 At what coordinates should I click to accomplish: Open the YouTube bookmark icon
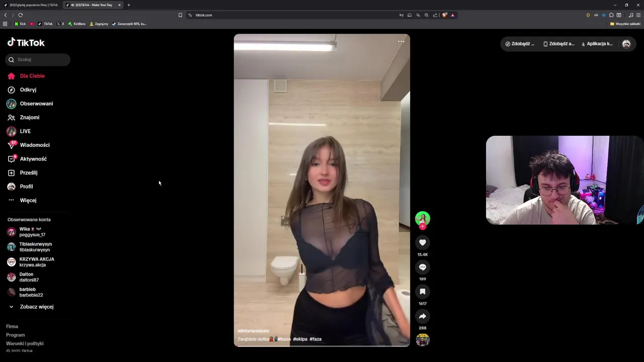coord(32,24)
